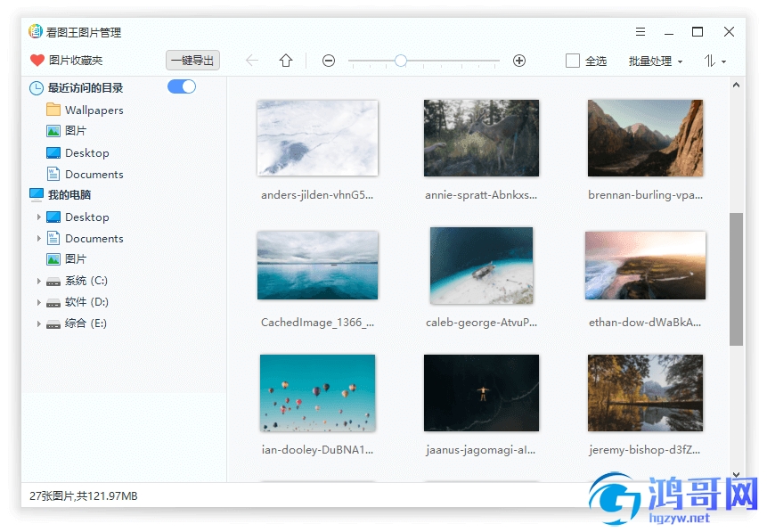
Task: Open the 批量处理 batch processing dropdown
Action: (x=655, y=61)
